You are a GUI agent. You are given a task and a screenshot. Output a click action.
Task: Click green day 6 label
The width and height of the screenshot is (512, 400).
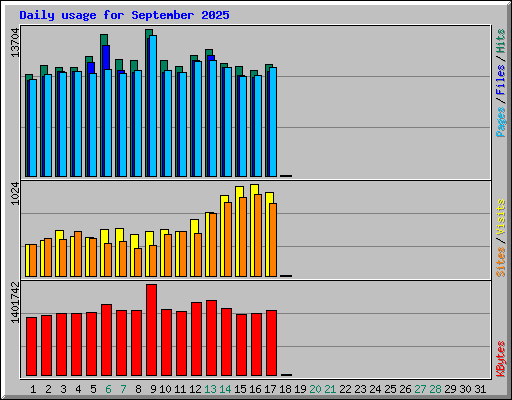tap(108, 389)
